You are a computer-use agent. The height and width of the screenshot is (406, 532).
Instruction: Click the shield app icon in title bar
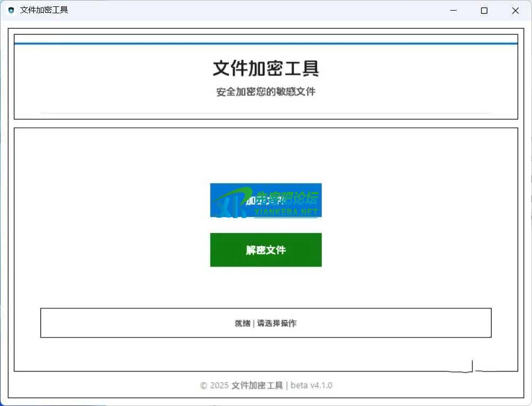point(11,10)
